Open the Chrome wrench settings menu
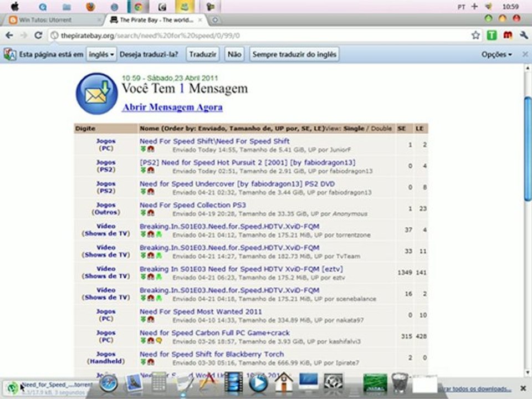Viewport: 532px width, 399px height. click(x=524, y=35)
